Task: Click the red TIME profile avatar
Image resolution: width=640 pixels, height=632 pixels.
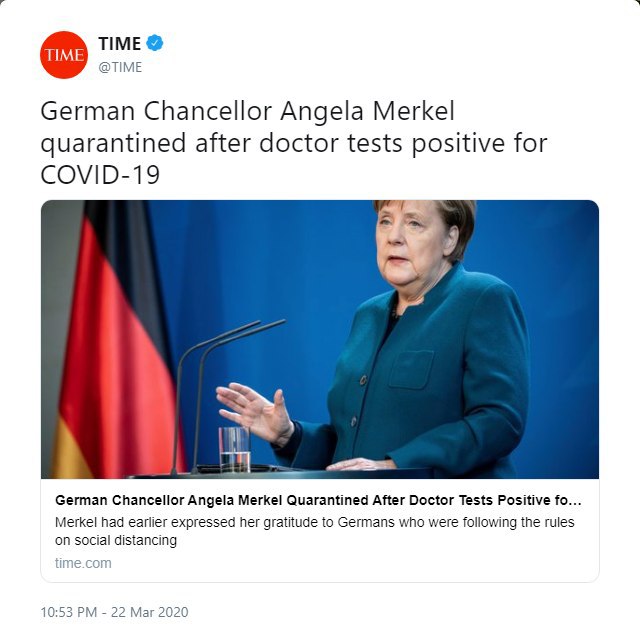Action: (x=64, y=55)
